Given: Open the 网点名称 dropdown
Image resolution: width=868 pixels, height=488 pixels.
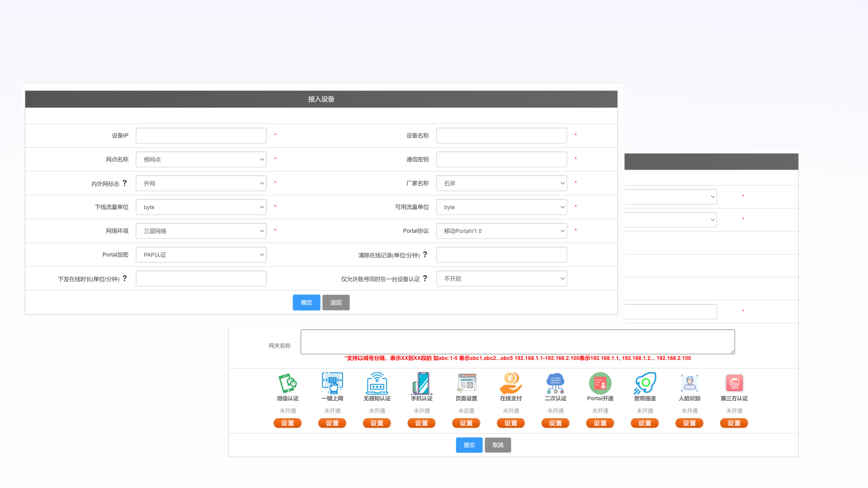Looking at the screenshot, I should coord(201,159).
